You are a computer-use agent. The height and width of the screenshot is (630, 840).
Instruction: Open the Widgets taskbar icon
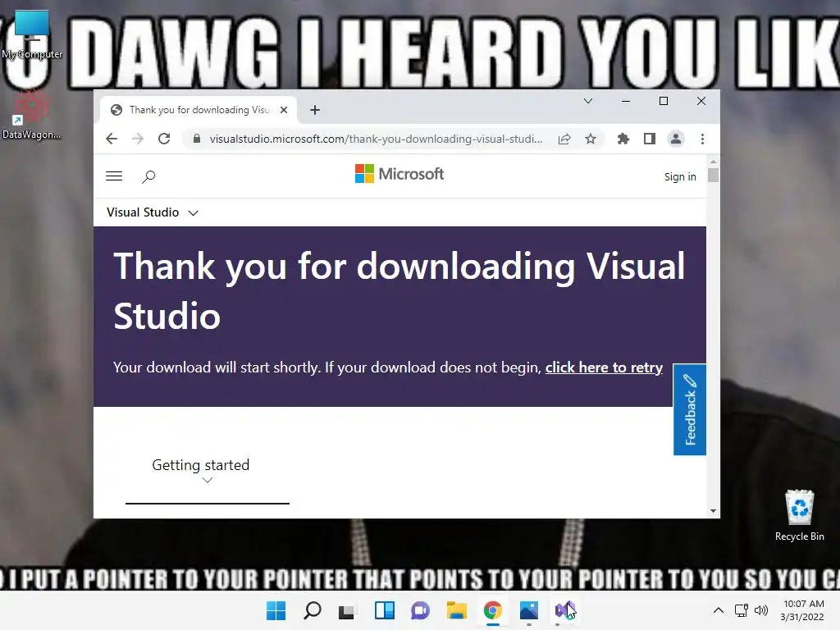[x=385, y=610]
